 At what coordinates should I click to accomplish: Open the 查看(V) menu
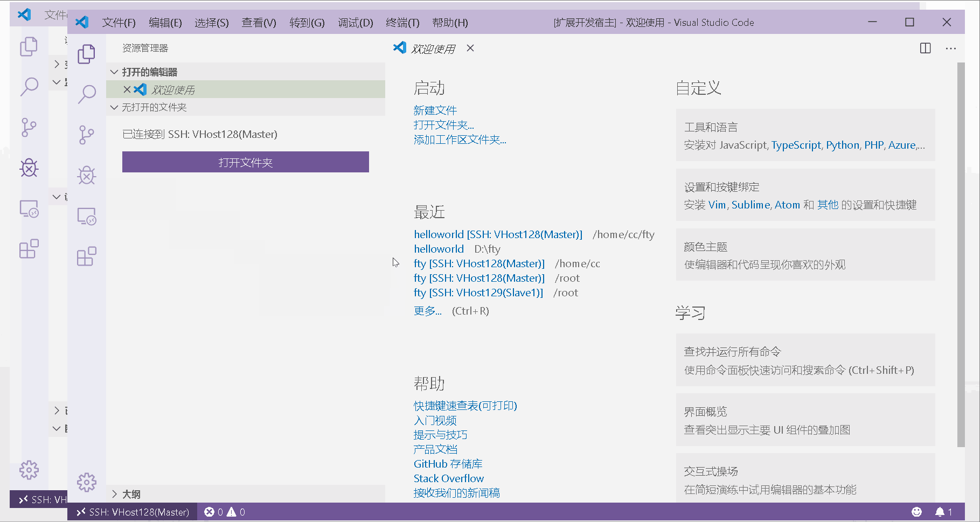point(259,23)
